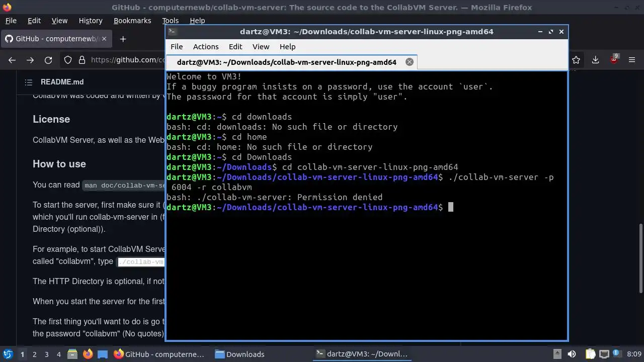This screenshot has height=362, width=644.
Task: Open a new Firefox tab
Action: [123, 39]
